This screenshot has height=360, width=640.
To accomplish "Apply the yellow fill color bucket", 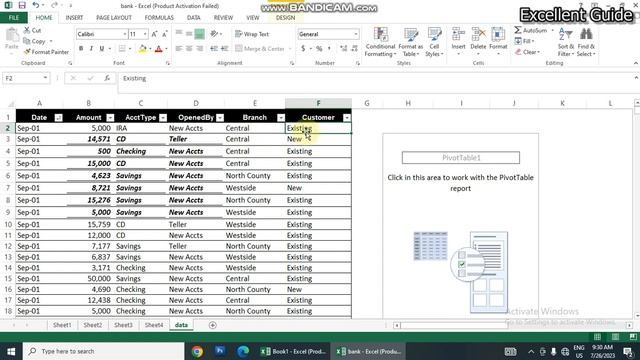I will point(142,49).
